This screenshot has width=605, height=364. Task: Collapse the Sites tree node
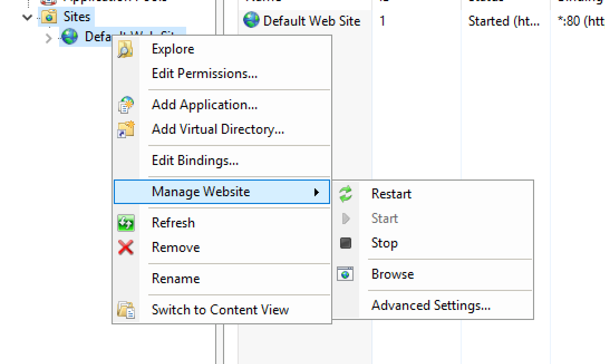(27, 17)
